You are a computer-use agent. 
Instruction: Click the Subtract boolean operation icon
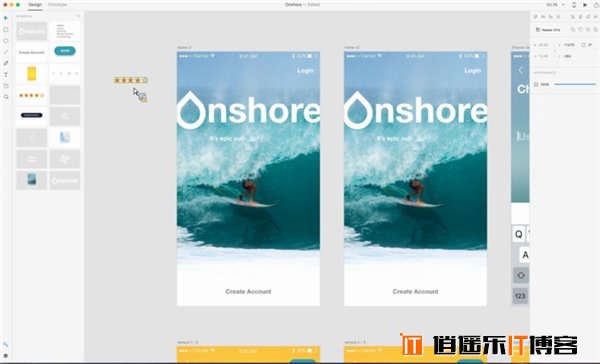coord(580,30)
